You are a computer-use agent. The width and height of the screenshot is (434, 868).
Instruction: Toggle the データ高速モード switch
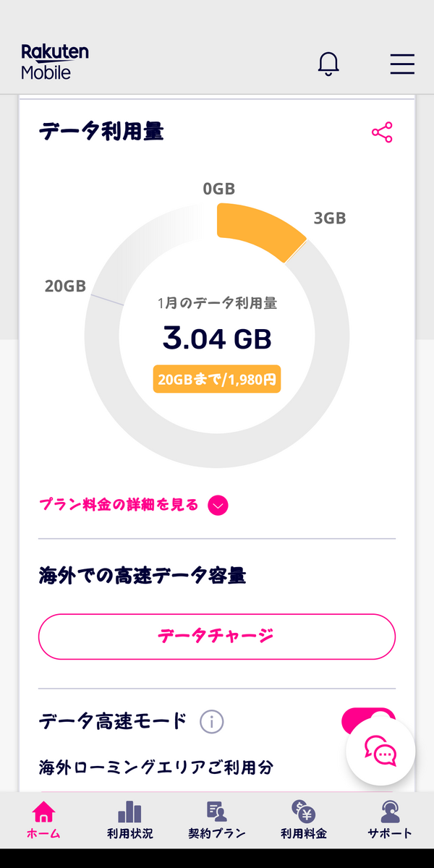pyautogui.click(x=369, y=721)
